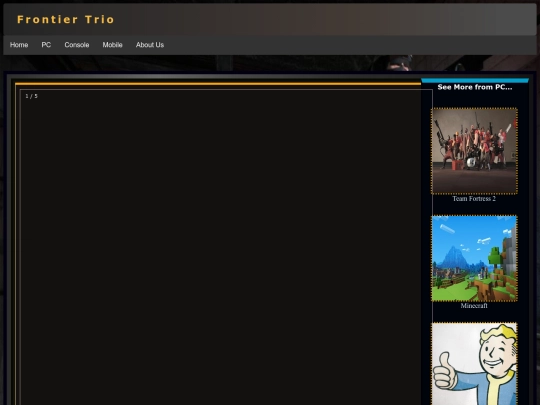Screen dimensions: 540x405
Task: Click the Minecraft caption text
Action: (x=474, y=306)
